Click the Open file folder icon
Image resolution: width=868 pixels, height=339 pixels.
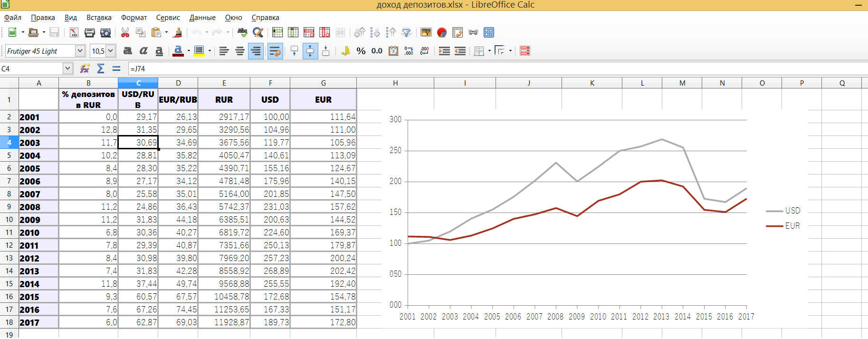(33, 32)
